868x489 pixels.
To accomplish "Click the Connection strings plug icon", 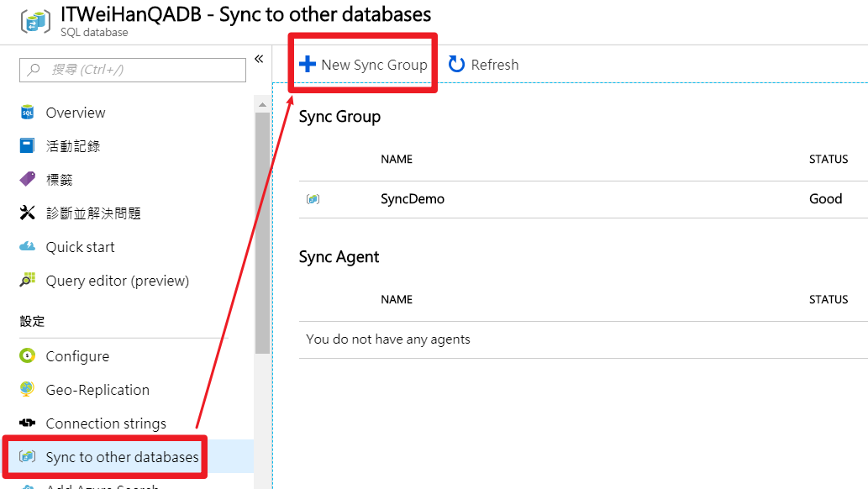I will coord(27,423).
